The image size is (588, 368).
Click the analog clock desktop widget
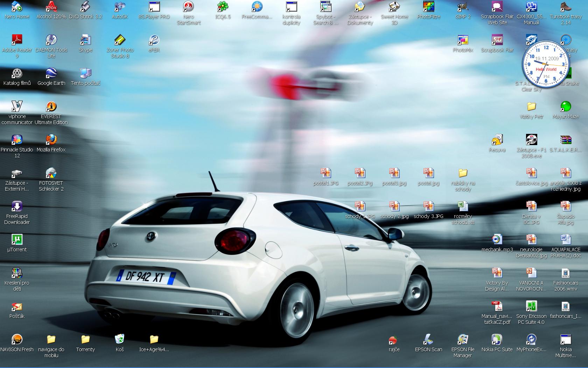click(x=546, y=64)
